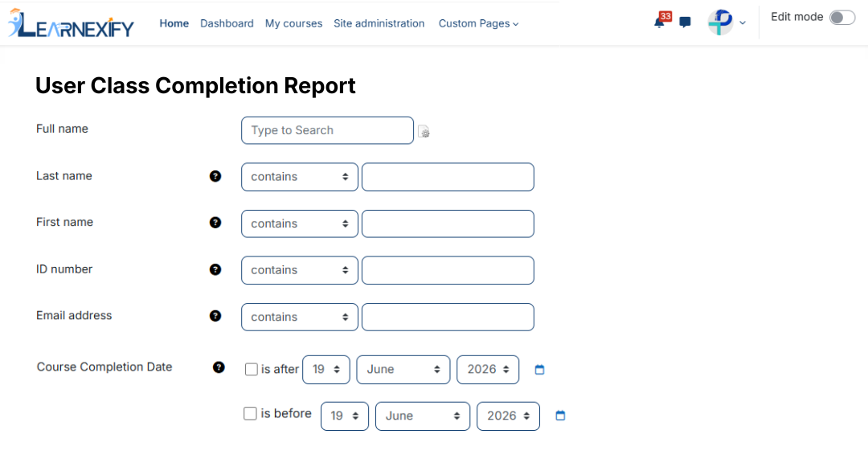Show help for First name

(215, 223)
